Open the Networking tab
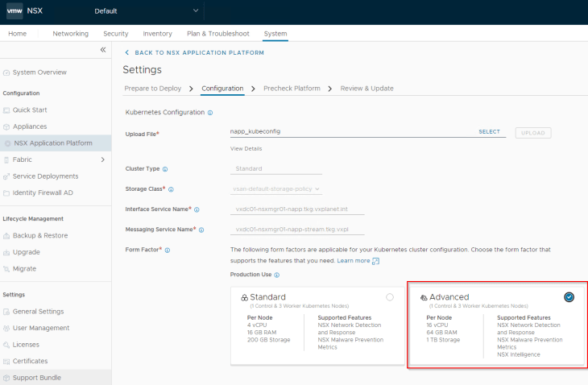 tap(71, 34)
